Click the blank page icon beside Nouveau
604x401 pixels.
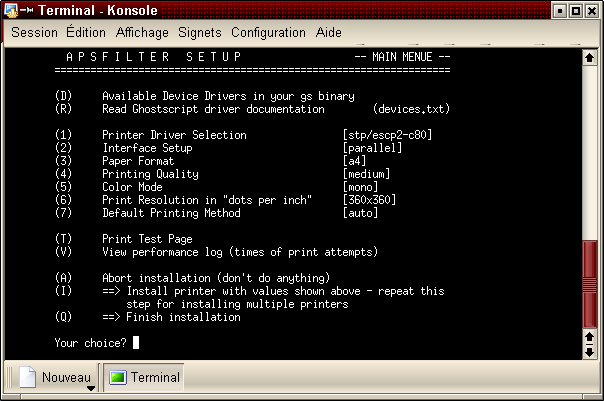(x=27, y=378)
